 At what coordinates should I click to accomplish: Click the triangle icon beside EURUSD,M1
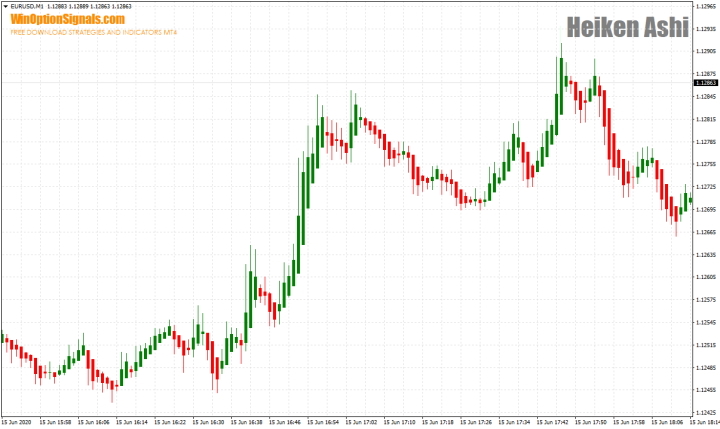(x=5, y=6)
